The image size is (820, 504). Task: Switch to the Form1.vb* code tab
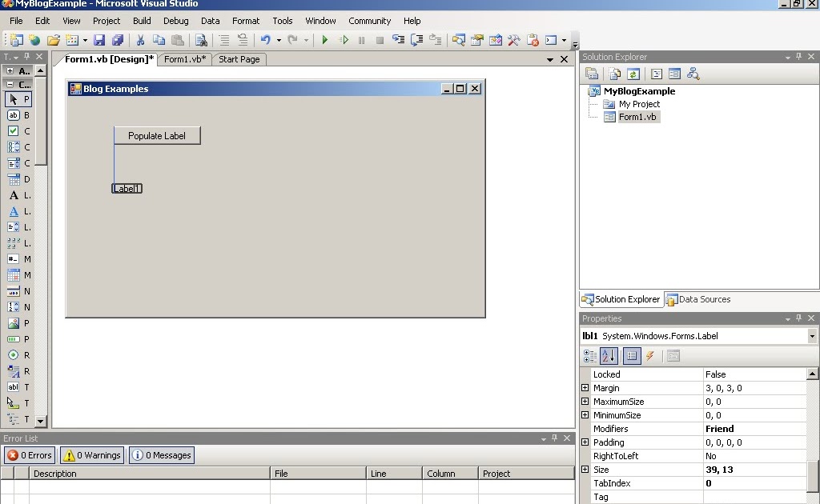pos(185,59)
